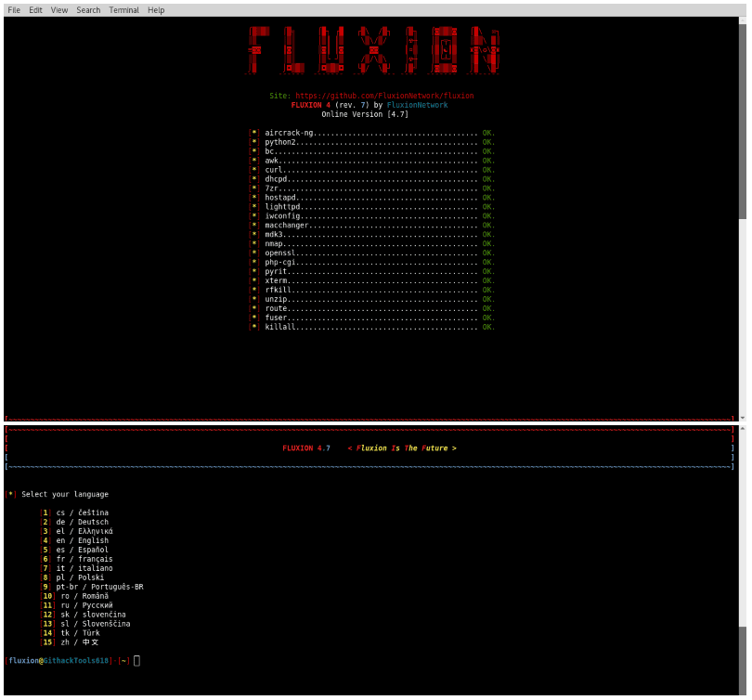Click language option 5 es / Español
The width and height of the screenshot is (752, 700).
75,550
